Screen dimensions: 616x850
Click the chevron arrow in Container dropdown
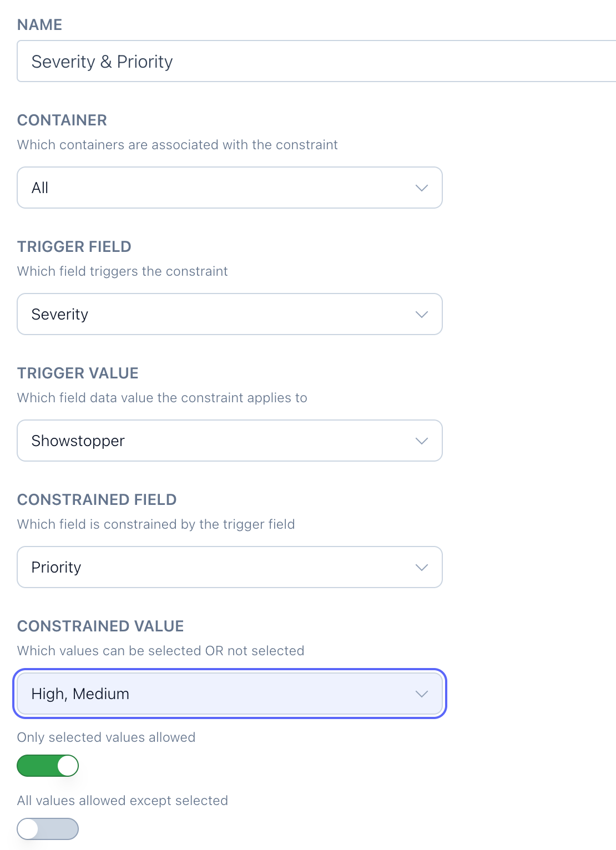click(x=422, y=188)
